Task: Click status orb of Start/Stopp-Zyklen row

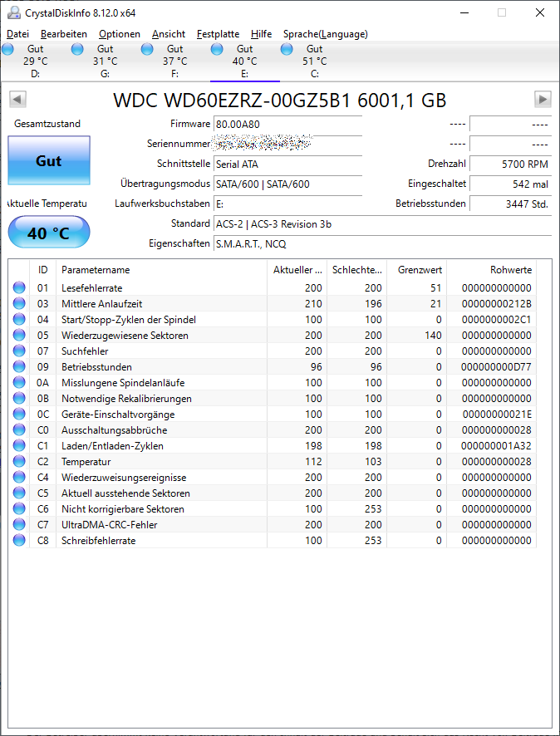Action: tap(19, 320)
